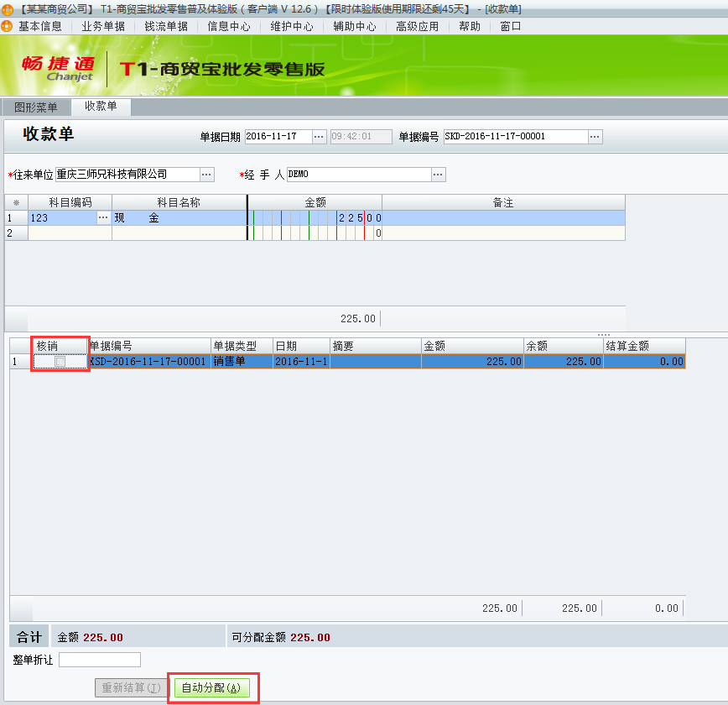Click the 整单折让 discount input field
Viewport: 728px width, 705px height.
[99, 660]
